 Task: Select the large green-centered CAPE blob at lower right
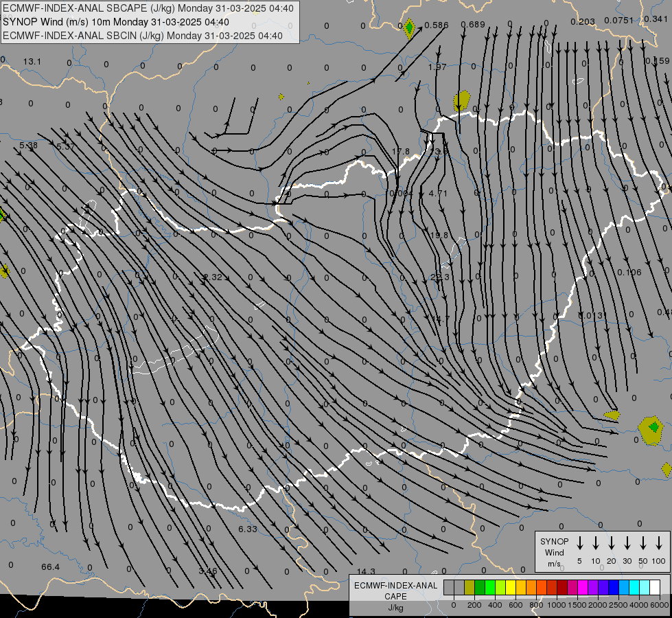651,430
